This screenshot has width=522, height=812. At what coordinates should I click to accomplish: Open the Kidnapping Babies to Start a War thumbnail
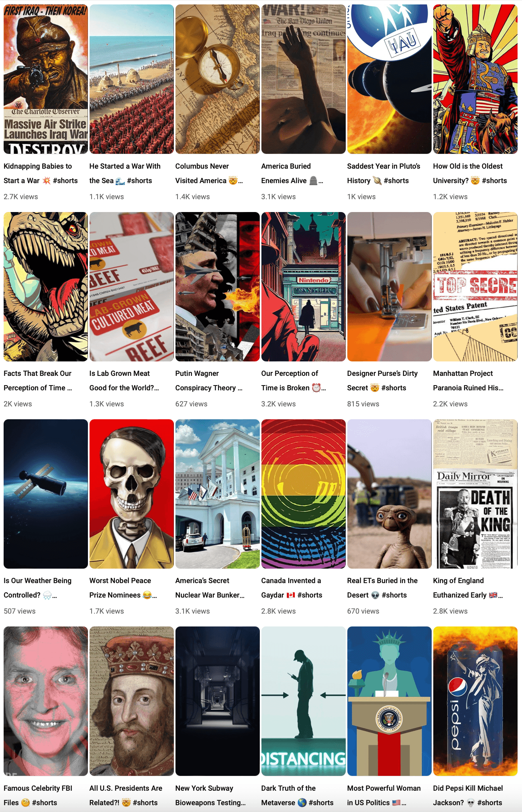[x=46, y=79]
